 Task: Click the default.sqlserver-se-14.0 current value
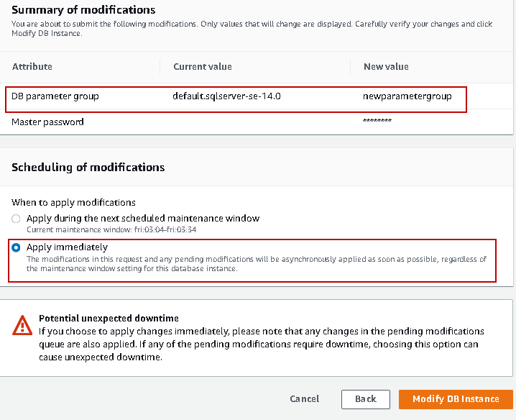click(x=227, y=96)
